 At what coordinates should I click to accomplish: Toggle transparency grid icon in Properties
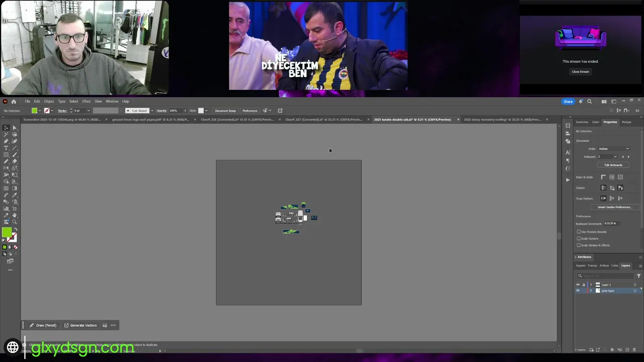[620, 177]
